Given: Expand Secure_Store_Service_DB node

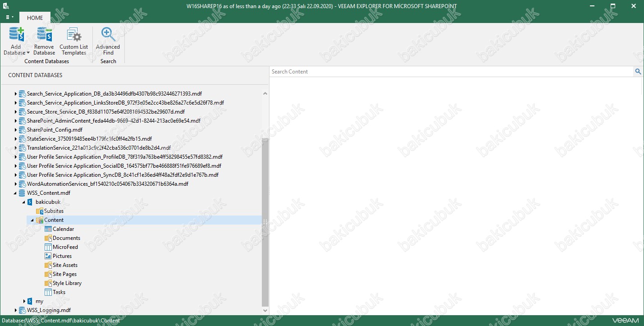Looking at the screenshot, I should tap(16, 112).
